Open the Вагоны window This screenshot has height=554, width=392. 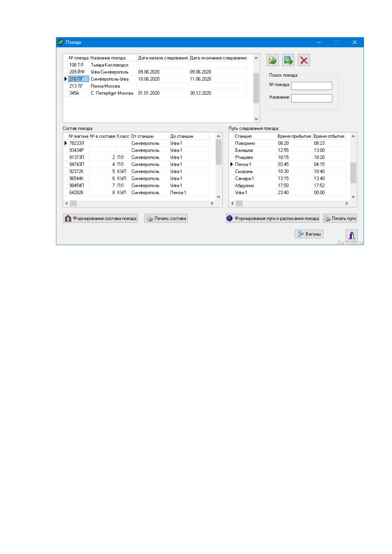click(309, 234)
